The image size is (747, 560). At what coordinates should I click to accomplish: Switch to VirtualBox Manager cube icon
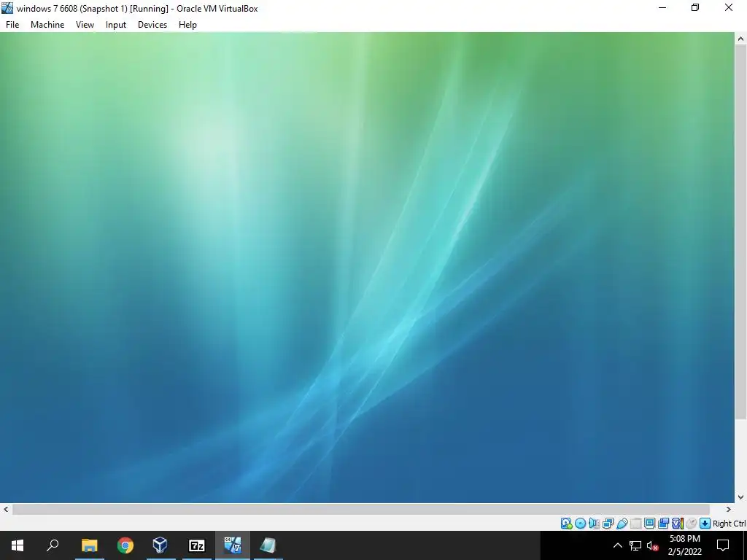point(160,545)
